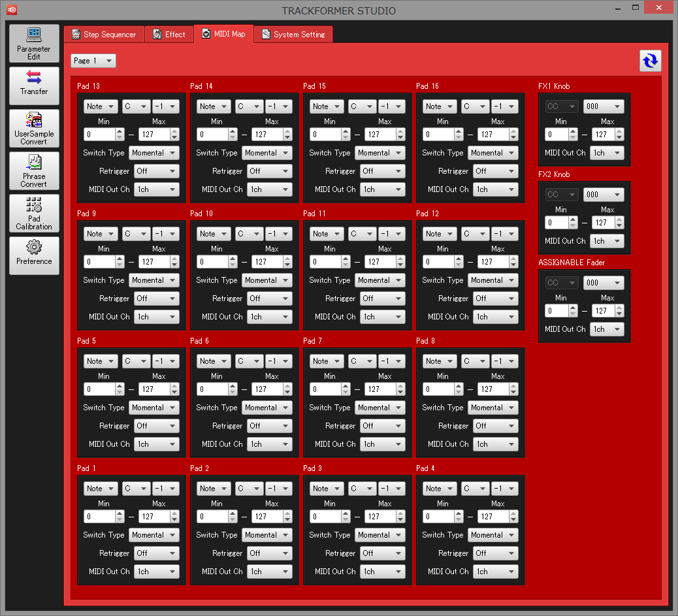678x616 pixels.
Task: Open the Page 1 dropdown
Action: 93,61
